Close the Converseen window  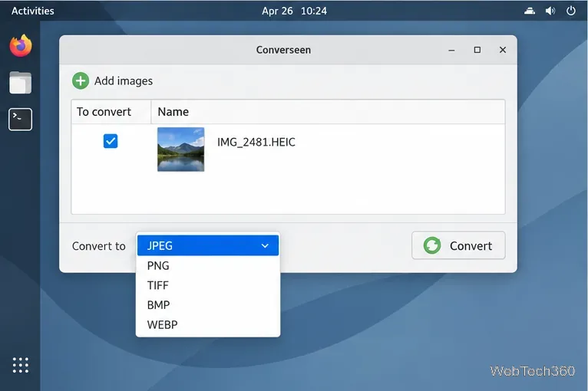tap(503, 50)
